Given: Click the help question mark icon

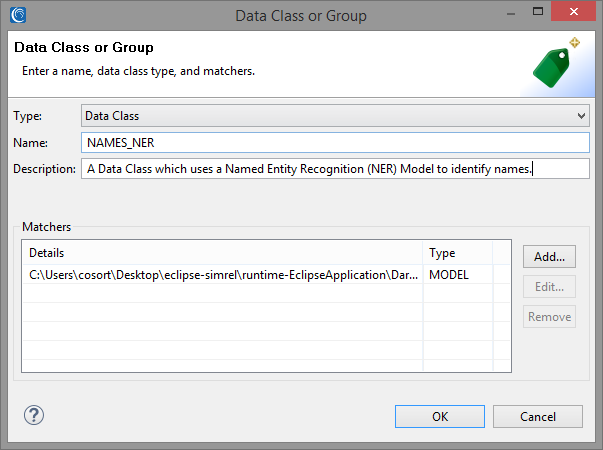Looking at the screenshot, I should pos(34,415).
